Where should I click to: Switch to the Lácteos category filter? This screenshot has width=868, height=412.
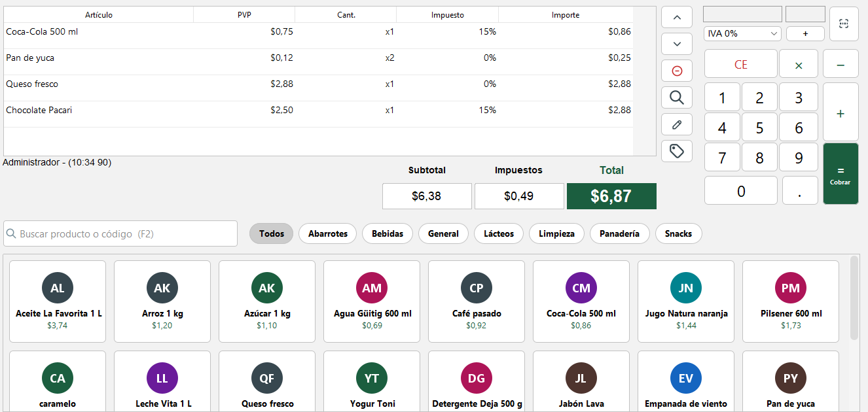[499, 233]
